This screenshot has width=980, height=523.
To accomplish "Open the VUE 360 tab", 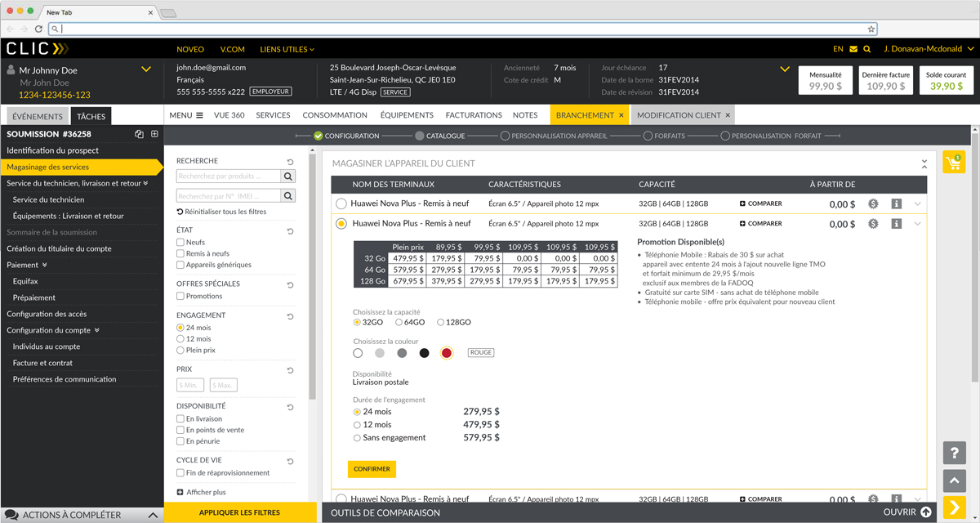I will pos(229,115).
